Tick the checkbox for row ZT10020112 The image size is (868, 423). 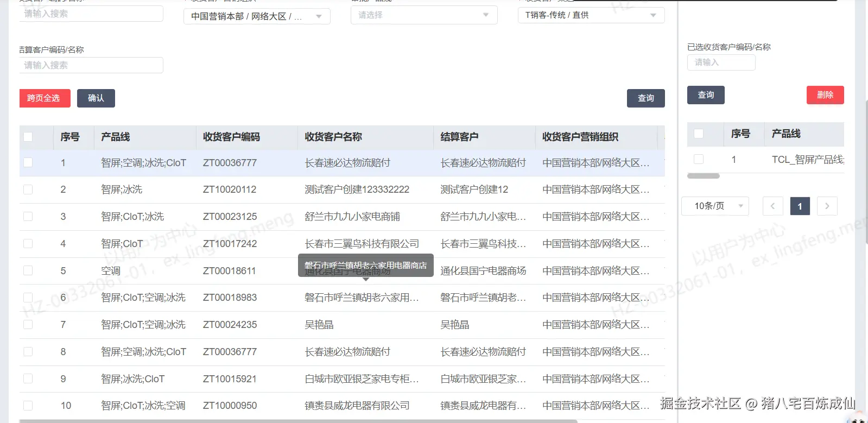point(28,190)
